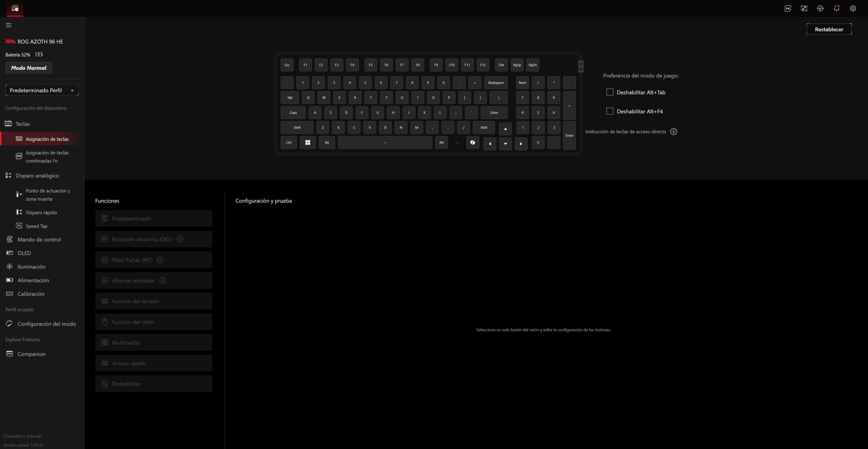
Task: Go to Speed Tap settings
Action: pos(36,226)
